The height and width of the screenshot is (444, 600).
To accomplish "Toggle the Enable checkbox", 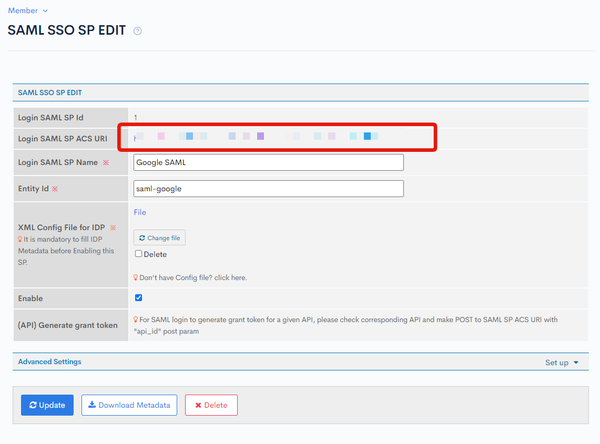I will [139, 298].
